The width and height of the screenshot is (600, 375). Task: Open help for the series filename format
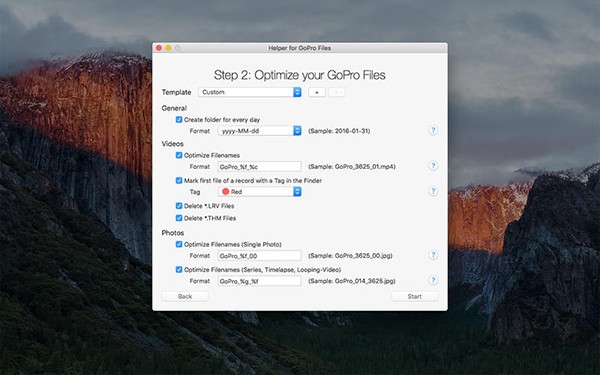click(x=433, y=280)
